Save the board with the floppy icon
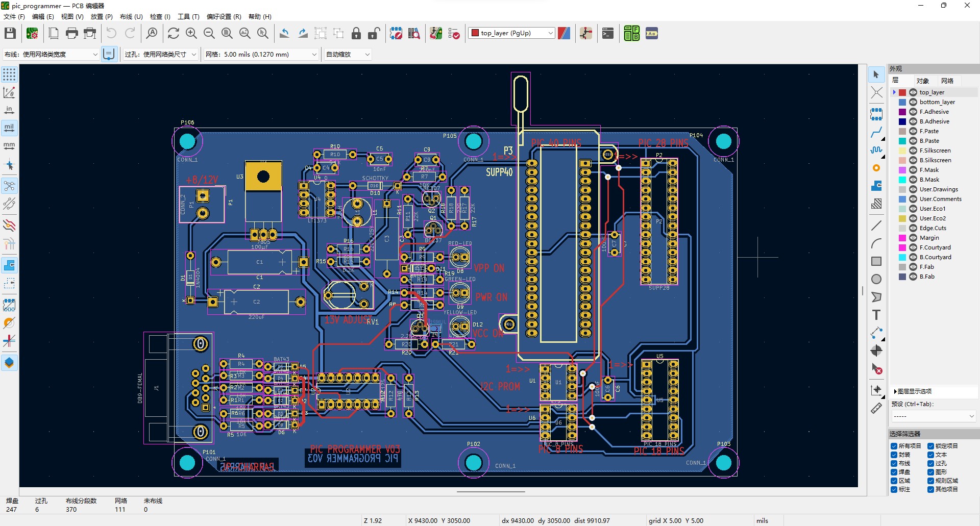 [x=10, y=34]
